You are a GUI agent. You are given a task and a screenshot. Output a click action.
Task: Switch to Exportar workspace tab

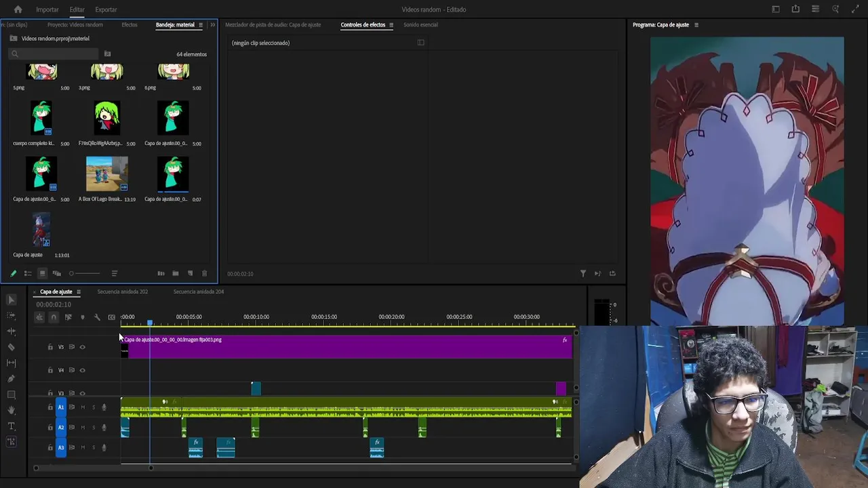click(106, 9)
